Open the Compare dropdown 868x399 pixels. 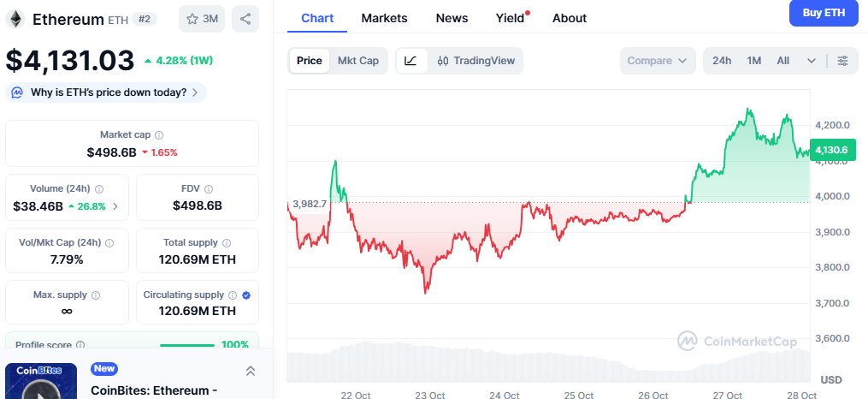point(657,61)
